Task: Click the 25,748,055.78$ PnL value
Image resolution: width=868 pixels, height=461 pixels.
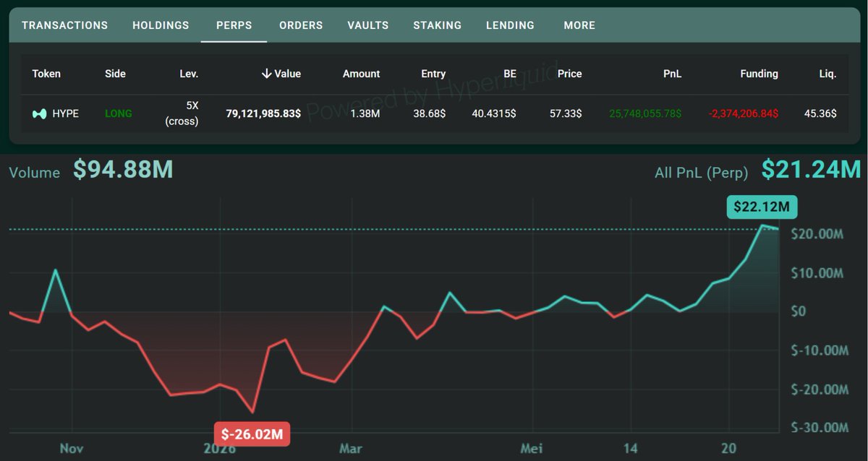Action: (645, 114)
